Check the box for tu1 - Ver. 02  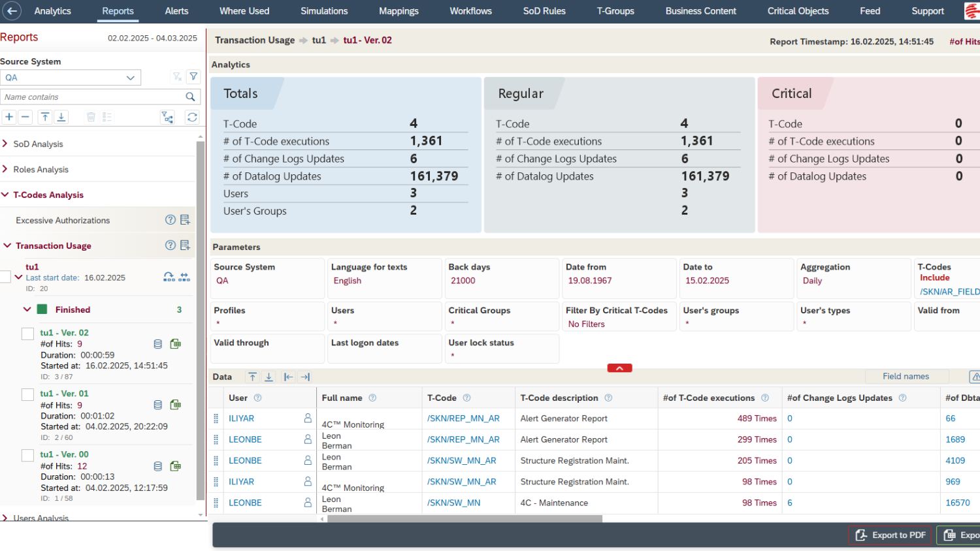[27, 334]
